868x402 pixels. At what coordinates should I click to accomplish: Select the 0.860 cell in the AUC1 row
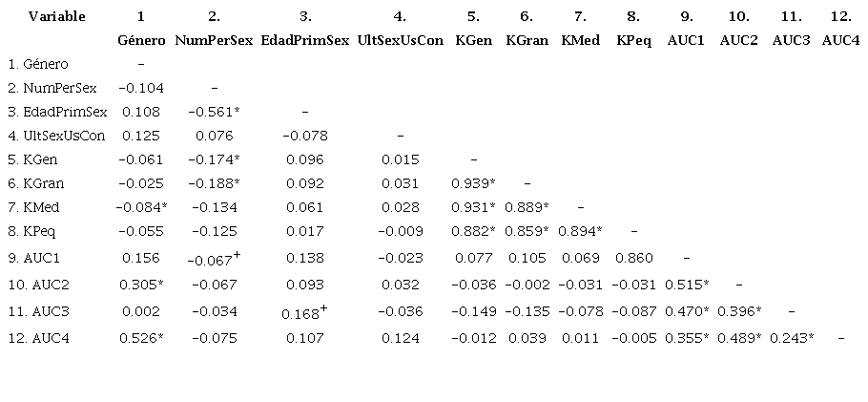click(633, 258)
